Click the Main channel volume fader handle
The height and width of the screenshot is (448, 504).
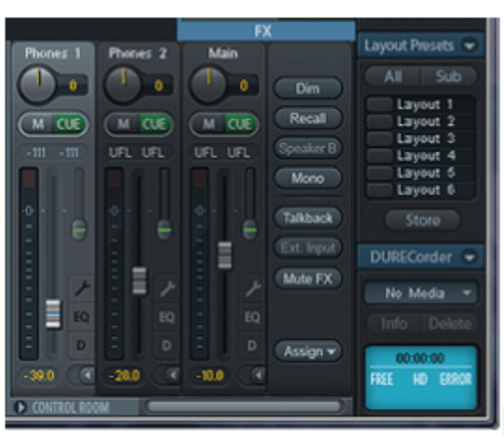point(225,255)
